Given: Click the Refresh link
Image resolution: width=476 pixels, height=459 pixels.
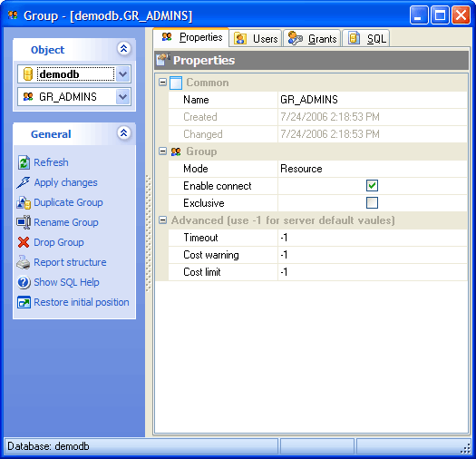Looking at the screenshot, I should click(51, 162).
